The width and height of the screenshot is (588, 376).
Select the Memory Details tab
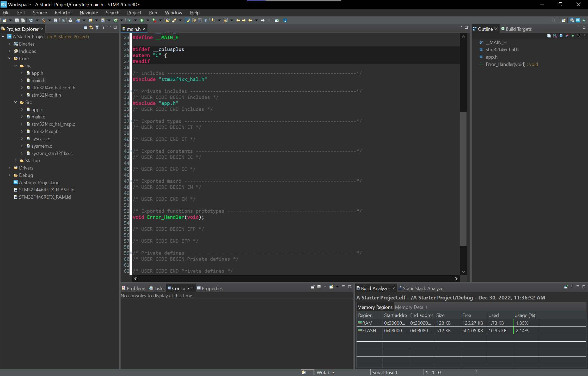pyautogui.click(x=411, y=307)
